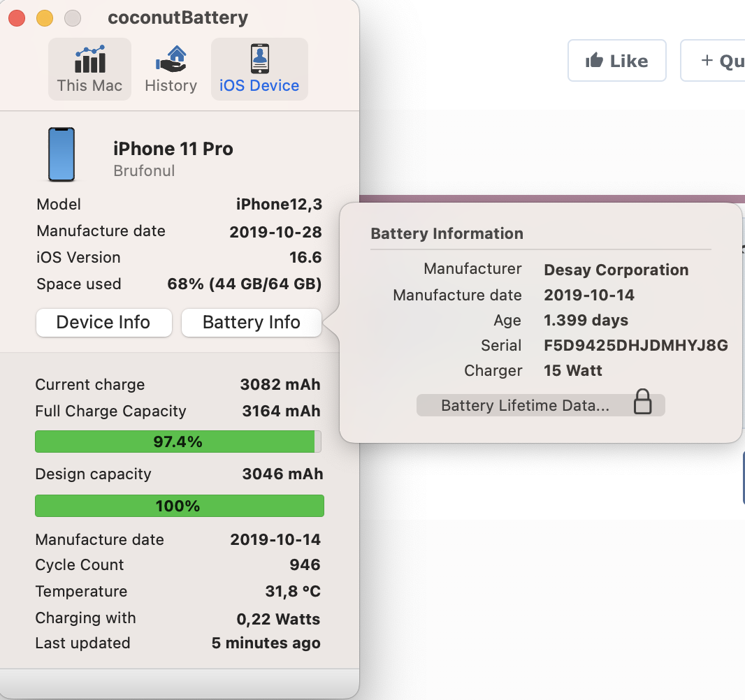Click the serial number F5D9425DHJDMHYJ8G
Image resolution: width=745 pixels, height=700 pixels.
point(636,345)
